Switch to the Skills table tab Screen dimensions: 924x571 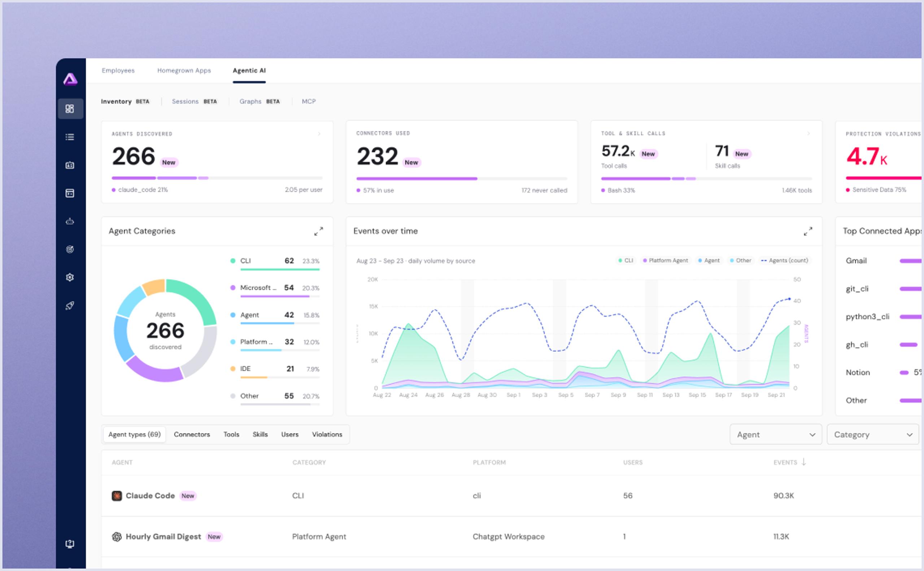coord(260,434)
